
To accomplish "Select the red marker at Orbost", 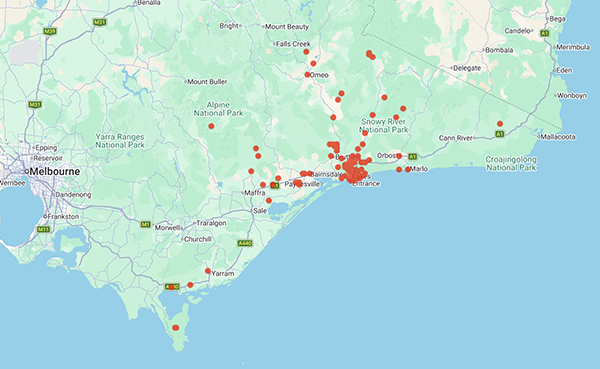I will [399, 156].
